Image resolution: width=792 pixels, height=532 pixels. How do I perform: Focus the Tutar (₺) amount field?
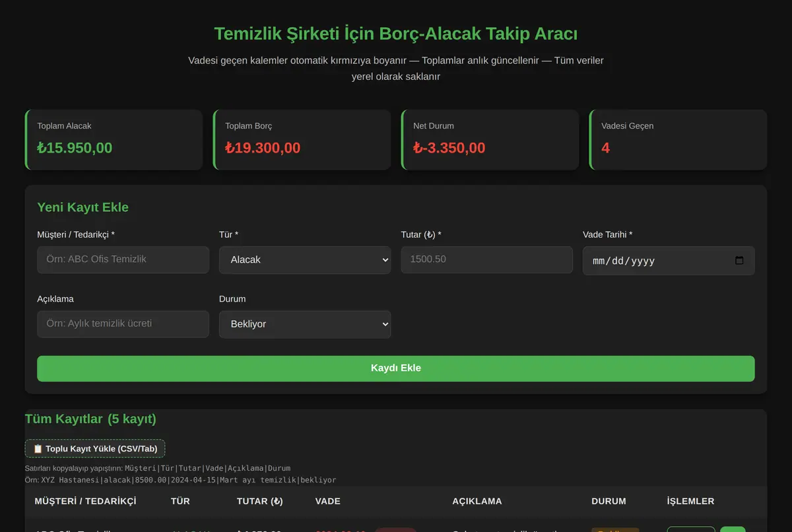click(486, 259)
